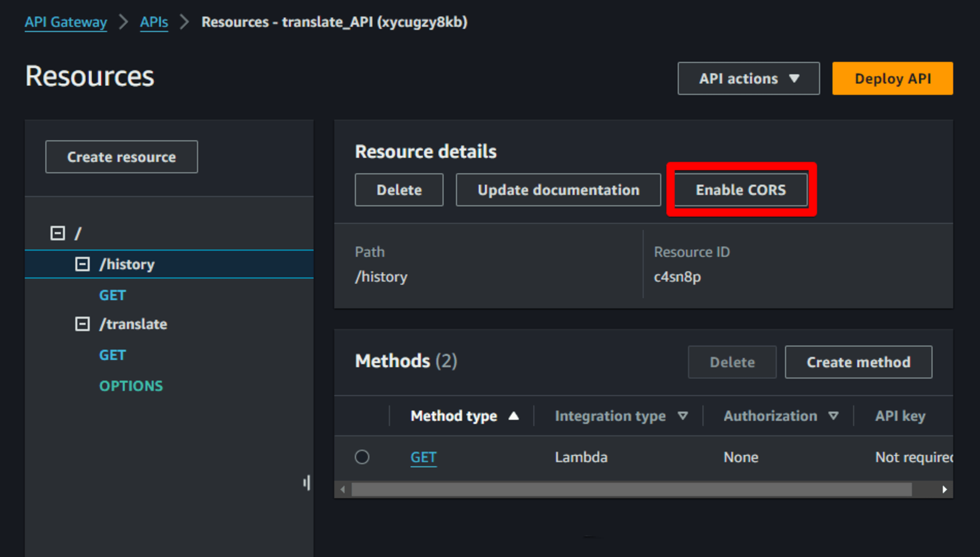Click Enable CORS button
The height and width of the screenshot is (557, 980).
click(x=740, y=190)
